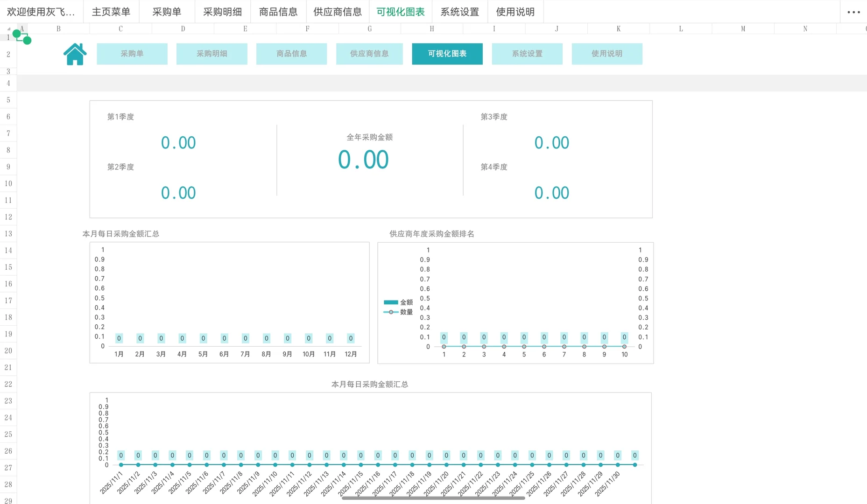
Task: Click the select-all corner of the spreadsheet
Action: click(8, 28)
